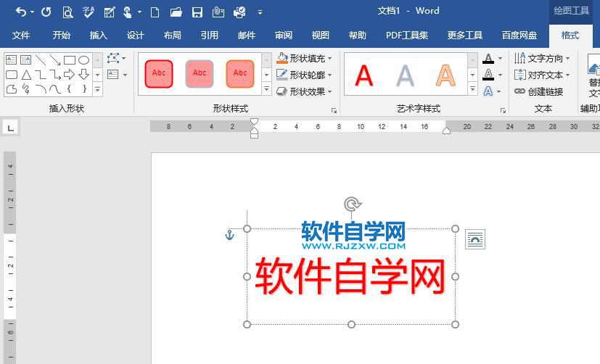Click the tab stop selector L button

(x=11, y=128)
